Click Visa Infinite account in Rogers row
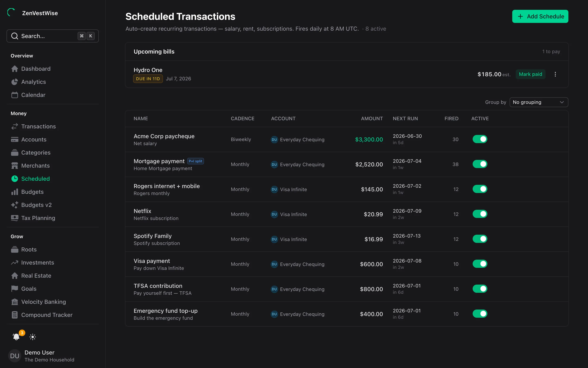 click(x=293, y=189)
